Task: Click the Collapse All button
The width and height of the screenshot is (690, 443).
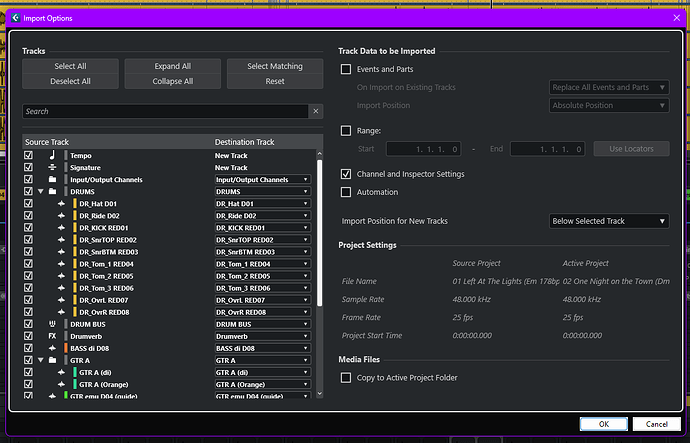Action: point(172,81)
